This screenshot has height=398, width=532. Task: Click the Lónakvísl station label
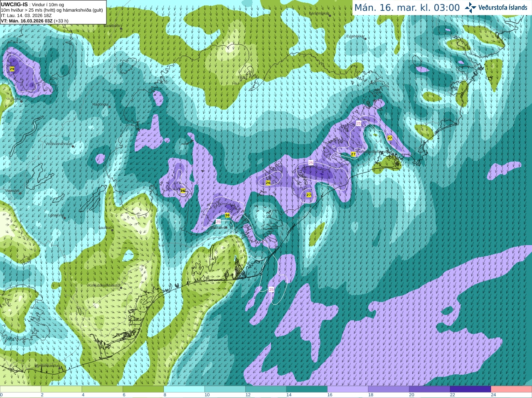56,215
